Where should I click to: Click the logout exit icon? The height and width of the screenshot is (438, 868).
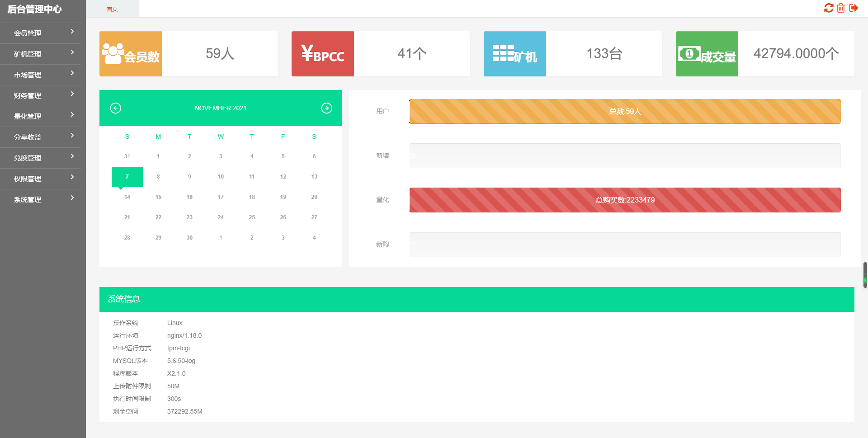point(854,8)
